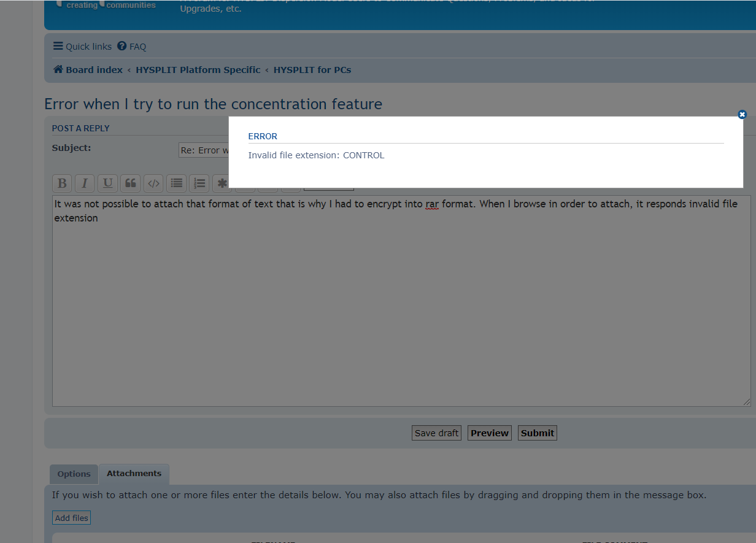The width and height of the screenshot is (756, 543).
Task: Close the error popup with the X icon
Action: pos(742,115)
